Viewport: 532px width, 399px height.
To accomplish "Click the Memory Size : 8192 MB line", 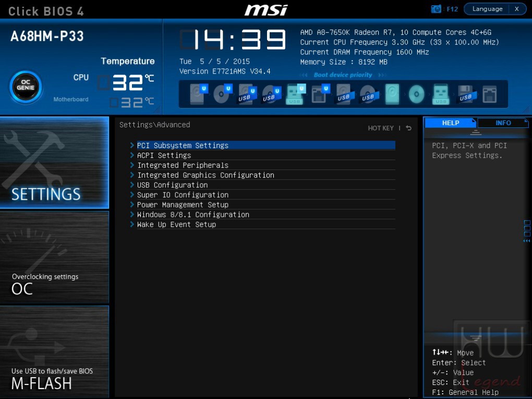I will point(344,62).
